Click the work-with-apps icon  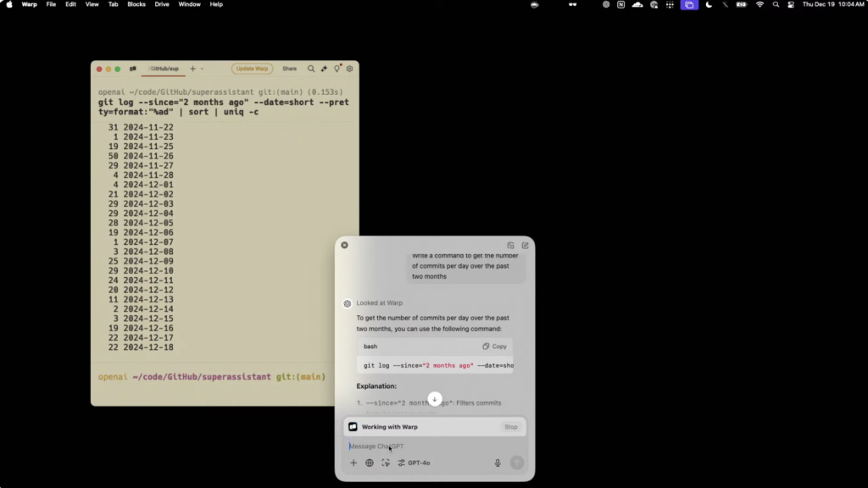(386, 463)
